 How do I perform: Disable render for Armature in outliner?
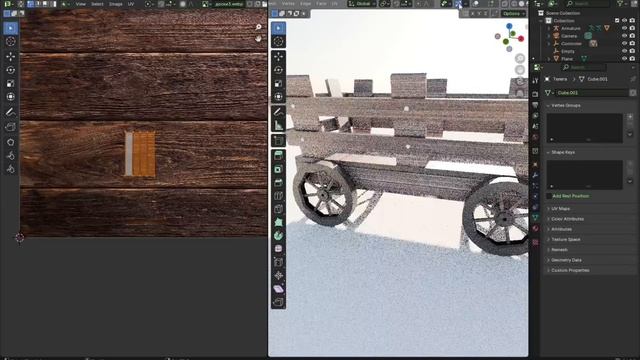(632, 28)
